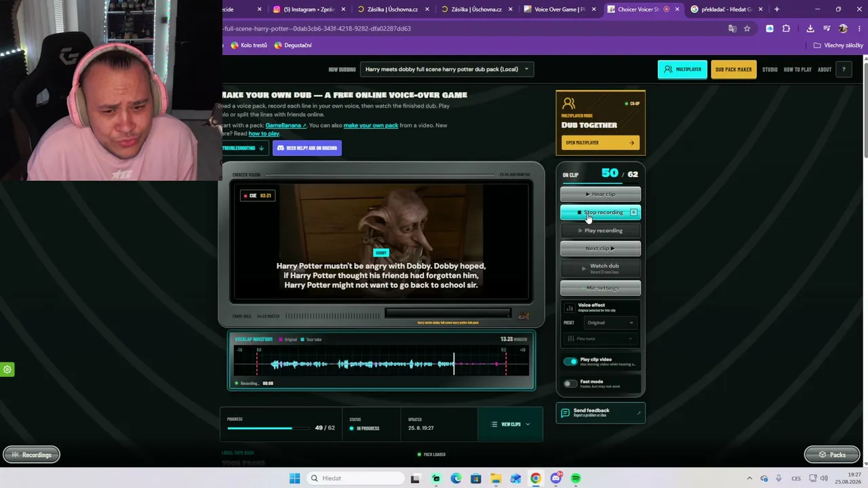Viewport: 868px width, 488px height.
Task: Open File Explorer from the taskbar
Action: click(496, 479)
